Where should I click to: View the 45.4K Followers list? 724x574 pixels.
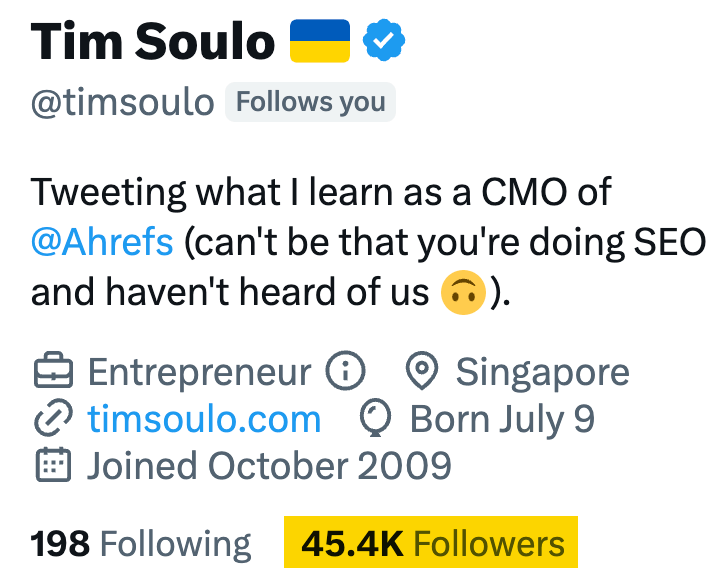(433, 544)
